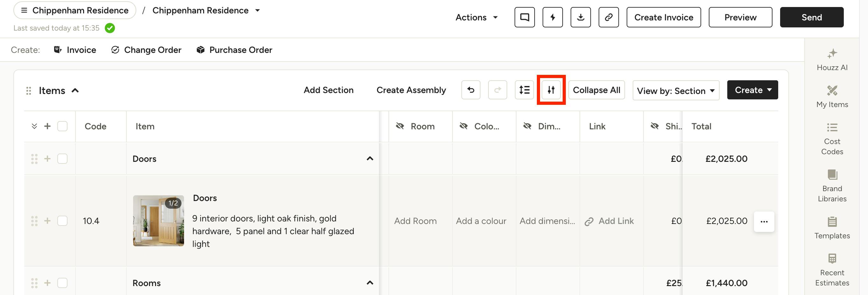This screenshot has width=868, height=295.
Task: Expand the Actions dropdown menu
Action: (476, 17)
